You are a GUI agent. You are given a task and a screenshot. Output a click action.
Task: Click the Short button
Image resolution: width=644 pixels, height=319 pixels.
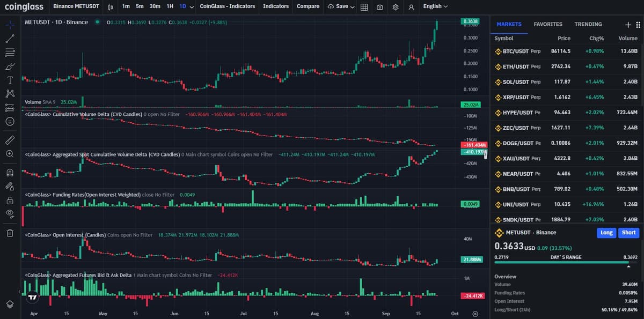tap(628, 233)
